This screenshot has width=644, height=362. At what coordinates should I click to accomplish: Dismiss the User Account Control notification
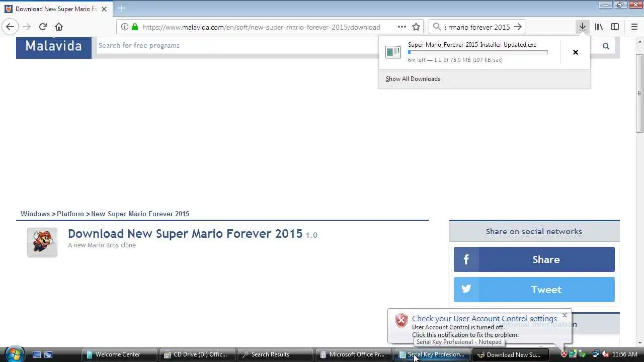pyautogui.click(x=565, y=315)
